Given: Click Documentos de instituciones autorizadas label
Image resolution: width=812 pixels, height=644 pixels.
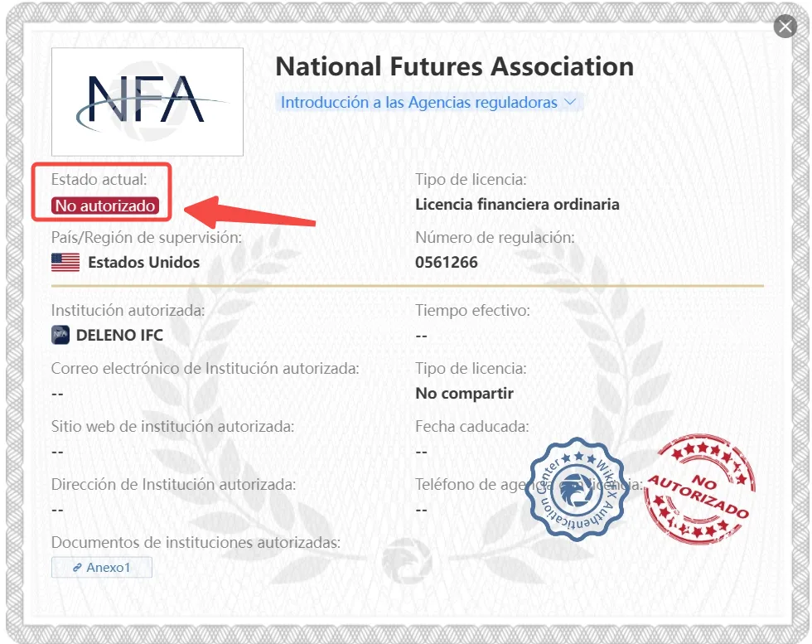Looking at the screenshot, I should click(196, 542).
